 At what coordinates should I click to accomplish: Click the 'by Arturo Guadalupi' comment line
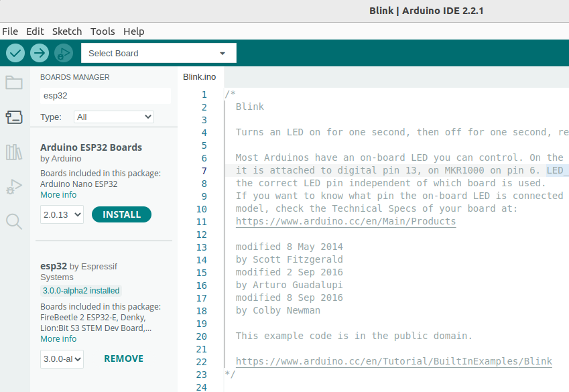[290, 285]
